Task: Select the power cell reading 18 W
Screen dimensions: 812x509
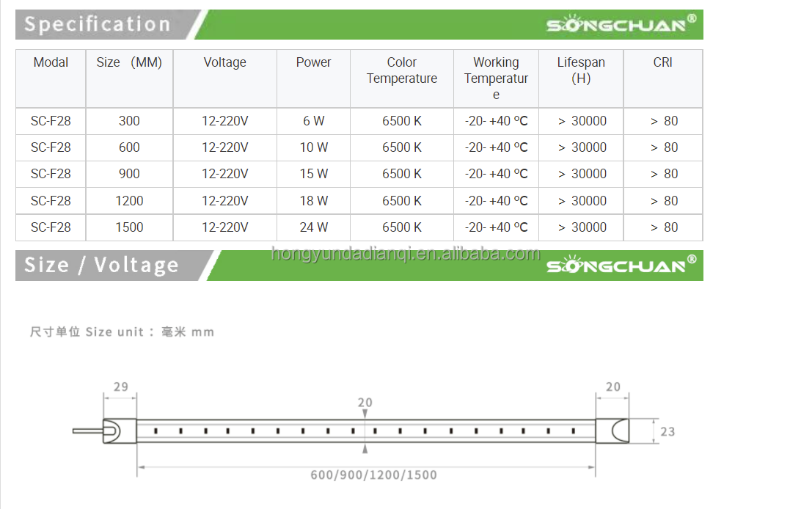Action: click(313, 201)
